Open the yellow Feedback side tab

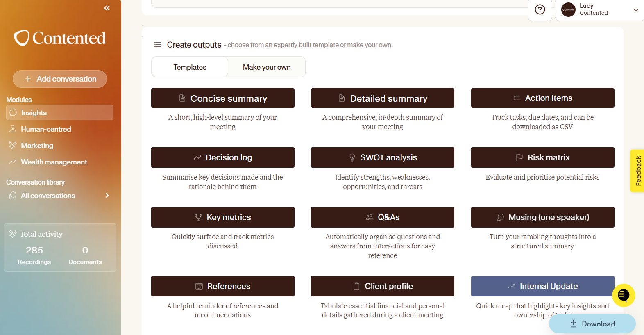point(637,171)
